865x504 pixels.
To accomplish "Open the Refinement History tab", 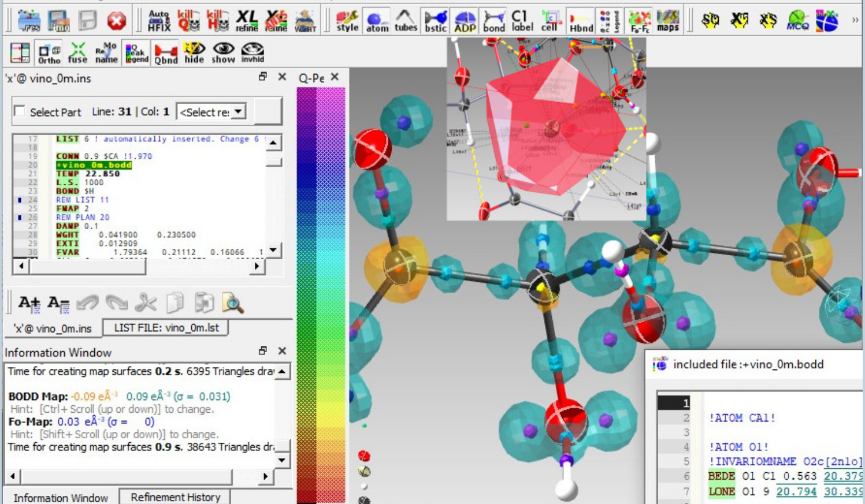I will click(x=175, y=497).
